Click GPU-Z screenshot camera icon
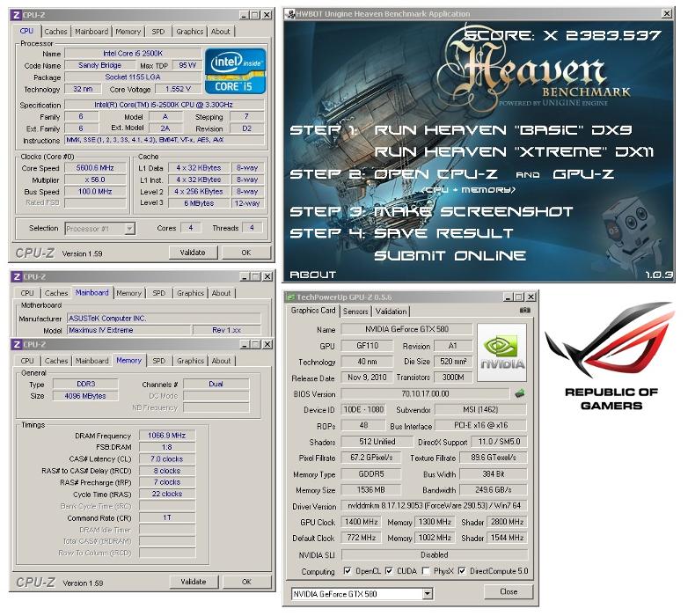Screen dimensions: 688x616 point(524,310)
